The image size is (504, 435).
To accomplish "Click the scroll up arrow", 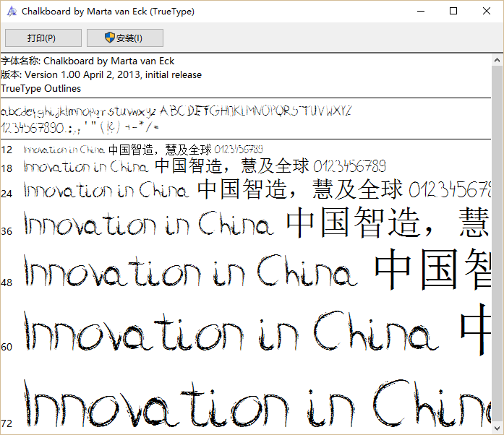I will [x=497, y=60].
